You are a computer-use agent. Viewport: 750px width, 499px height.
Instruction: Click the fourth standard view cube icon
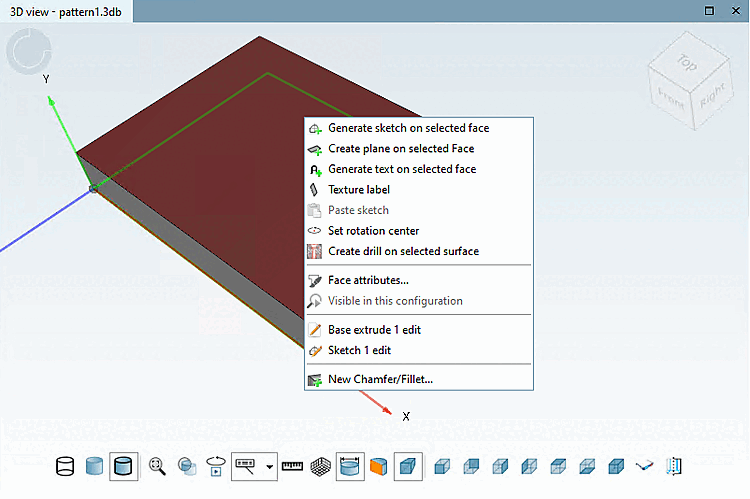pos(529,466)
